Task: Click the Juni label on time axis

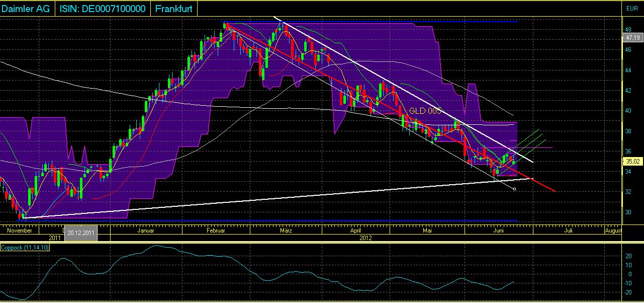Action: (x=499, y=231)
